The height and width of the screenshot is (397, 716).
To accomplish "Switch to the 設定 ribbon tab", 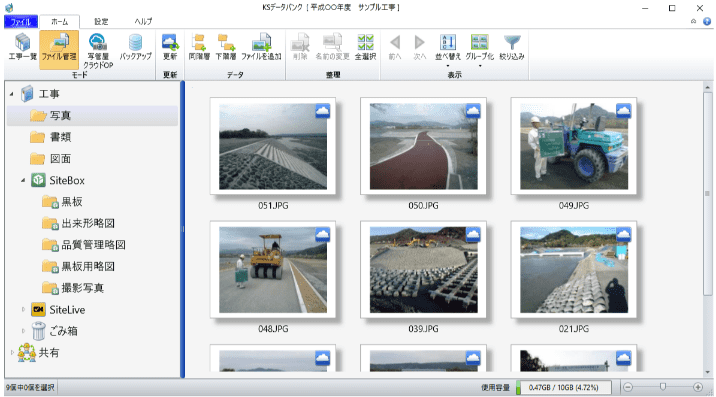I will [101, 21].
